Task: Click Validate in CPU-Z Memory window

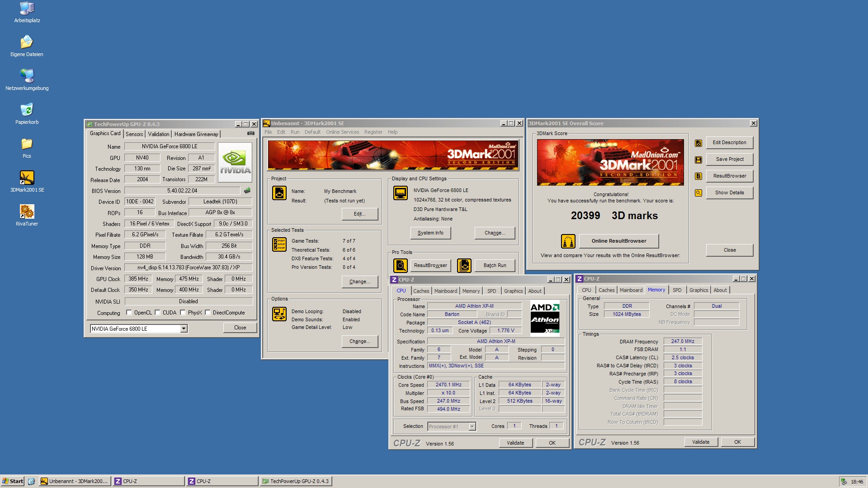Action: pos(701,442)
